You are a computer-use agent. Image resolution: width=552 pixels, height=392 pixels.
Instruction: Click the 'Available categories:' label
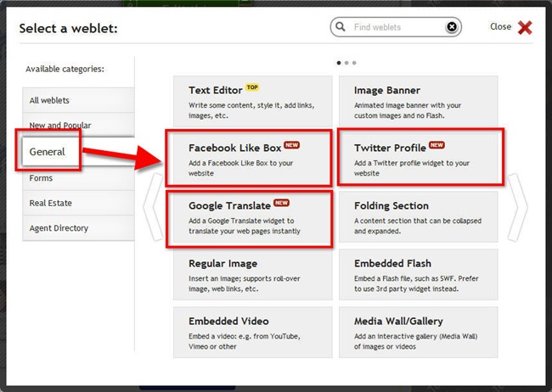[x=65, y=69]
